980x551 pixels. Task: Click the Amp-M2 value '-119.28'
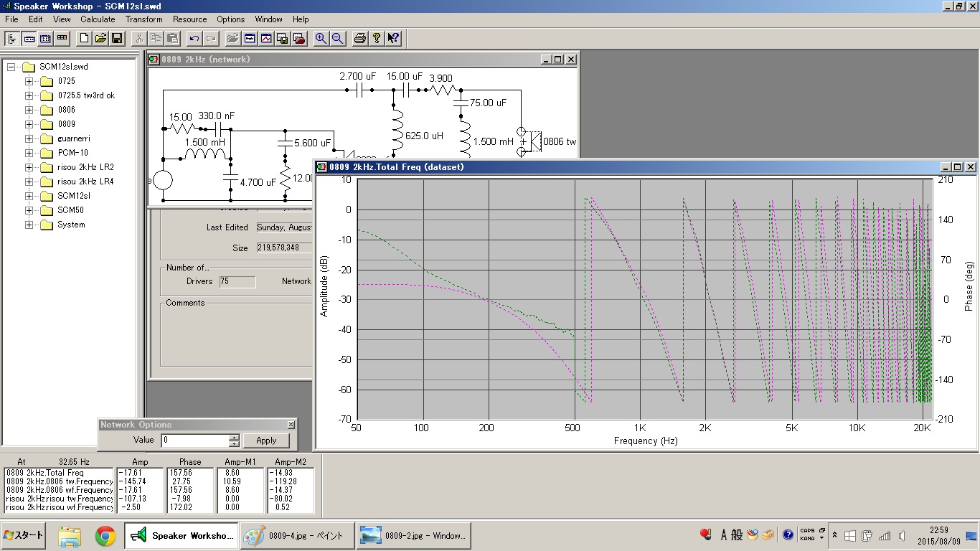283,481
